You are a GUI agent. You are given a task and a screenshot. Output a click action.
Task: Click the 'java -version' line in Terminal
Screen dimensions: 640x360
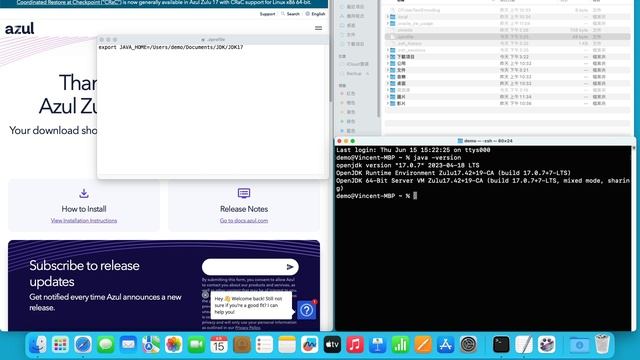(x=398, y=158)
